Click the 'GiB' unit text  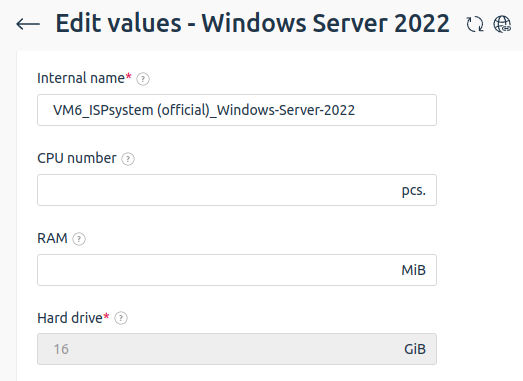(415, 349)
